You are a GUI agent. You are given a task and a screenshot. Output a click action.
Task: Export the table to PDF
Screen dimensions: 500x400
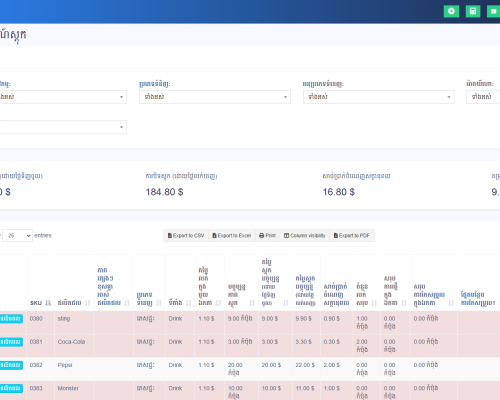click(x=352, y=235)
